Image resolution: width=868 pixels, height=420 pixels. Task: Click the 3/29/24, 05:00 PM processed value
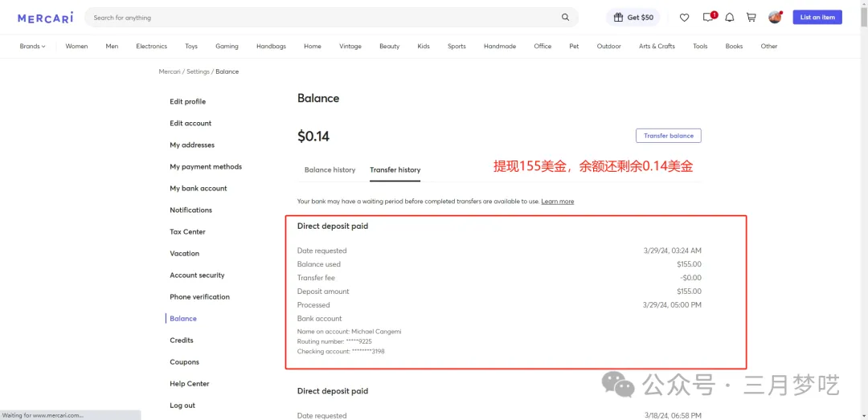[672, 305]
